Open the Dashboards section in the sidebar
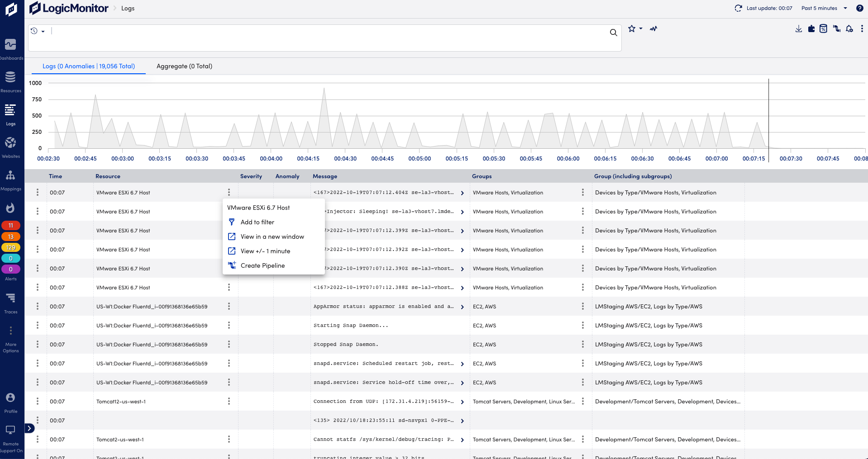868x459 pixels. [11, 45]
